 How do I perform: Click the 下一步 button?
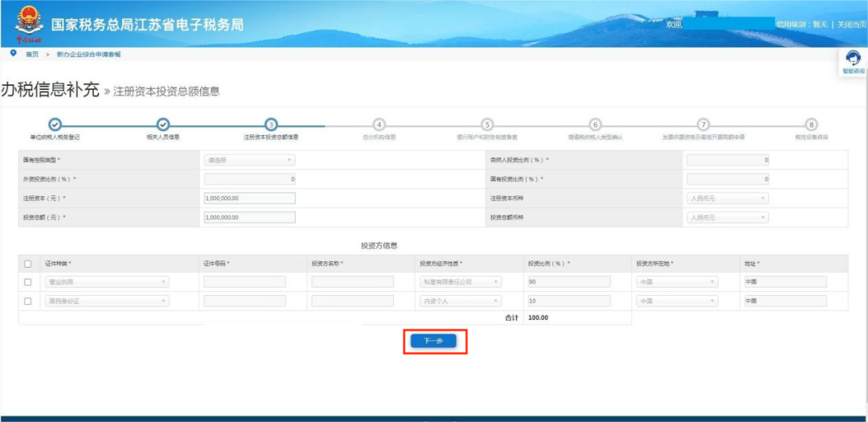433,341
